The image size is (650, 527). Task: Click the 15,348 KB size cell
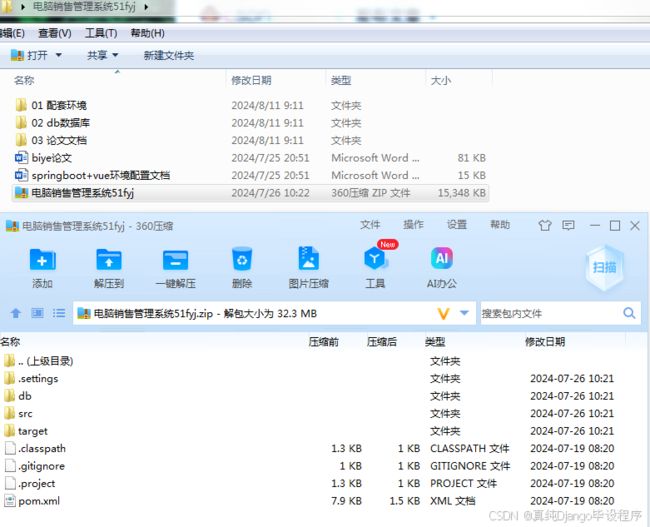coord(462,193)
